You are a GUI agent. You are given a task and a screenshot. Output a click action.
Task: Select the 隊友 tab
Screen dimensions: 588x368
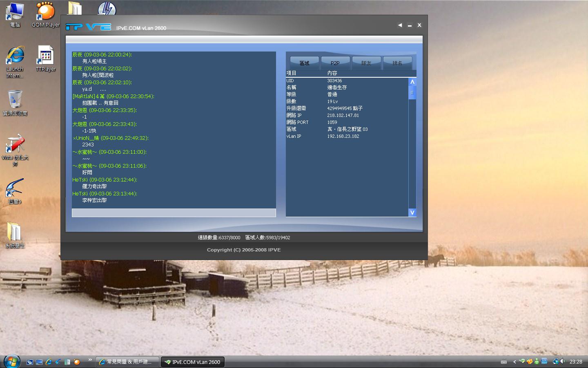pyautogui.click(x=366, y=63)
